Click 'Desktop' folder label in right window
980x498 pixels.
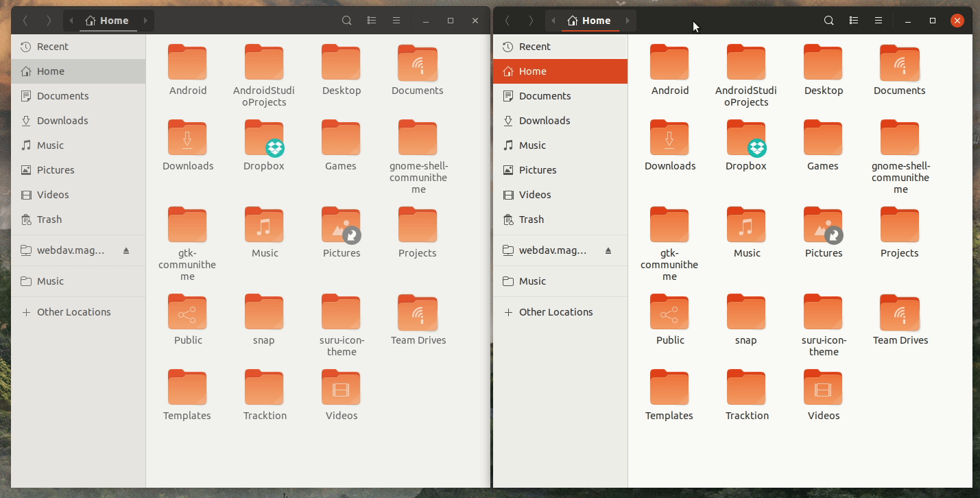pos(824,91)
